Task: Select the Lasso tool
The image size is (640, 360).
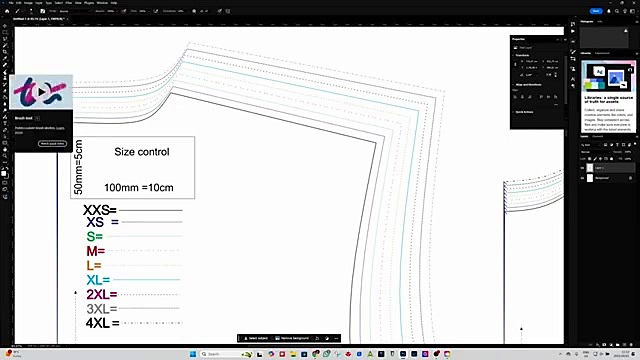Action: coord(5,39)
